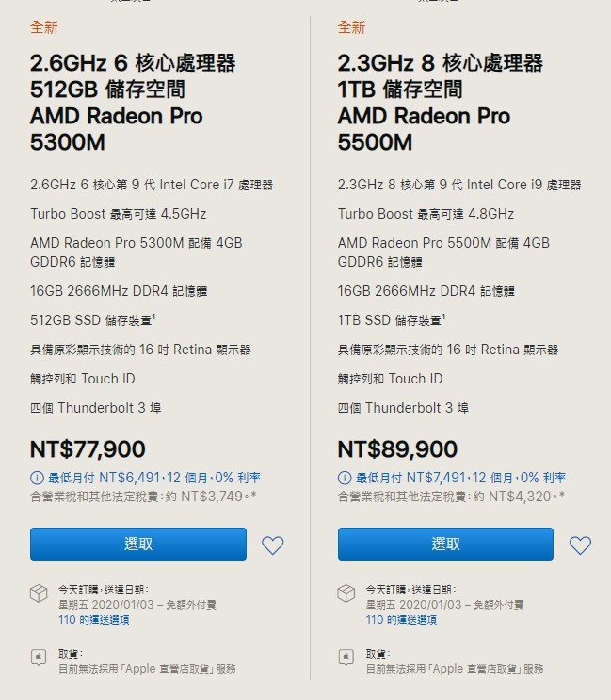611x700 pixels.
Task: Open NT$6,491 monthly installment financing link
Action: (154, 478)
